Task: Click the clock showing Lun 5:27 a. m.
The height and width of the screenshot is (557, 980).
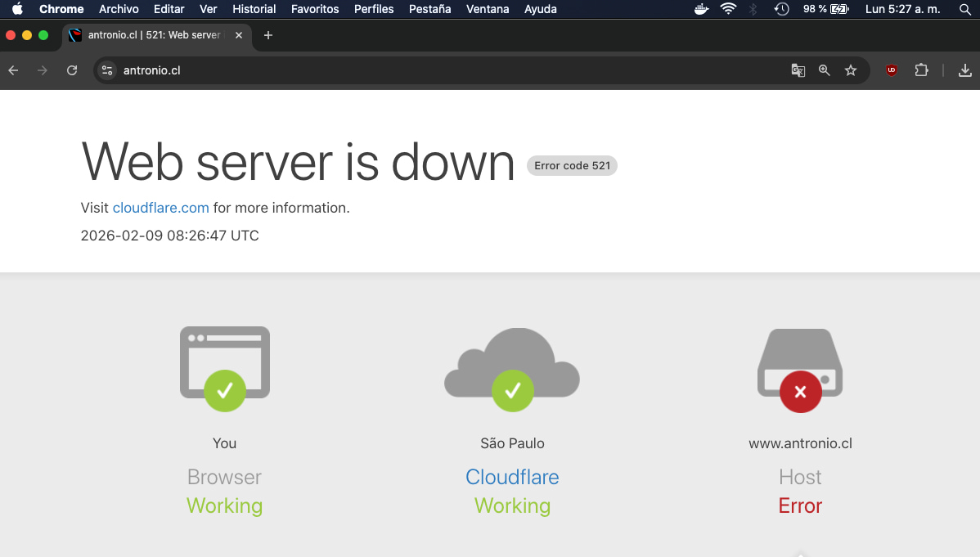Action: pos(902,9)
